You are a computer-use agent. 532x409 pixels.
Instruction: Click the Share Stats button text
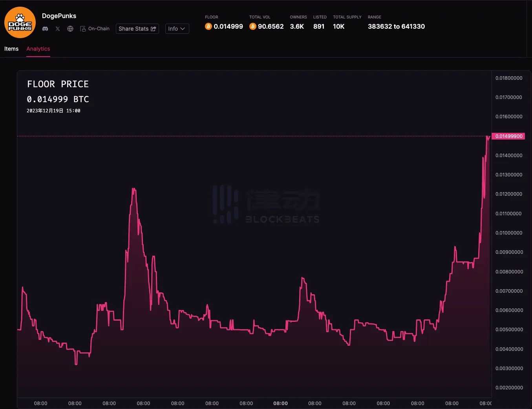click(133, 29)
